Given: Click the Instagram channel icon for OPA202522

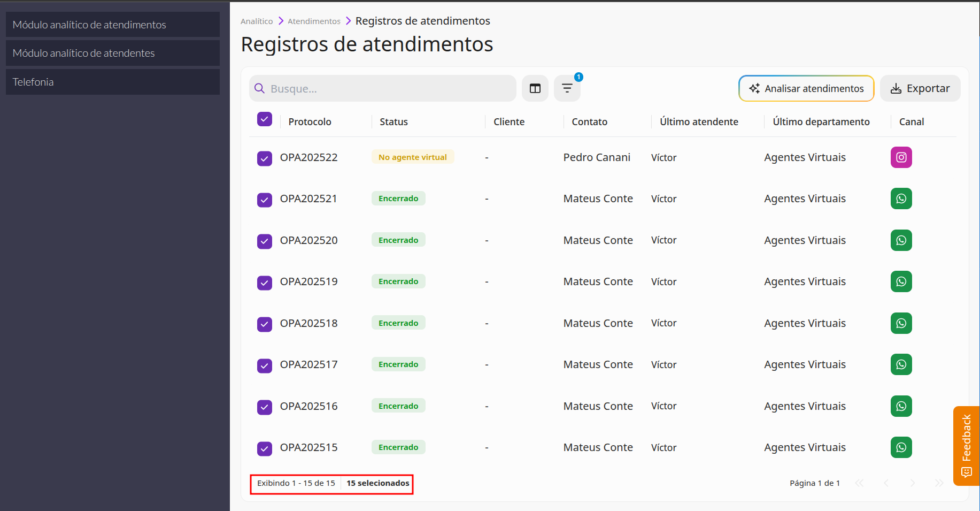Looking at the screenshot, I should pos(901,157).
